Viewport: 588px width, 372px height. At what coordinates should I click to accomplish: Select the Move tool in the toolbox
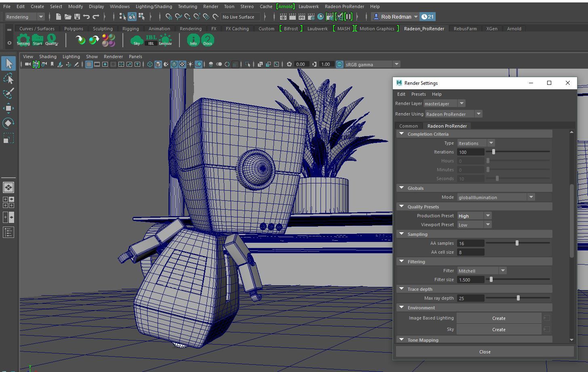click(8, 108)
